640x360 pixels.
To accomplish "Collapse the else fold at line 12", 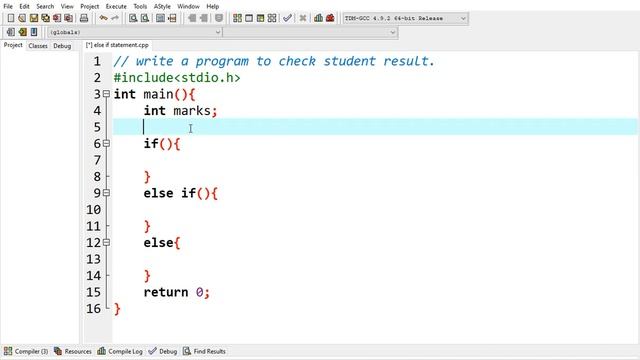I will pos(107,242).
